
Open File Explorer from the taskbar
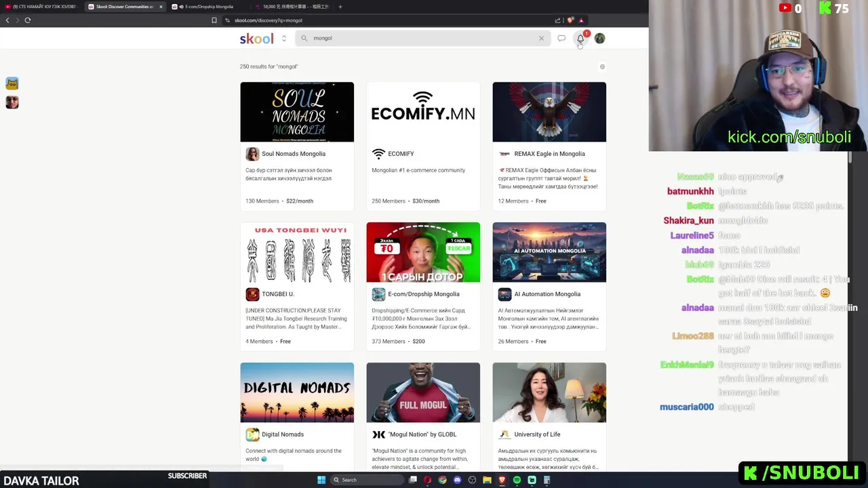coord(487,480)
